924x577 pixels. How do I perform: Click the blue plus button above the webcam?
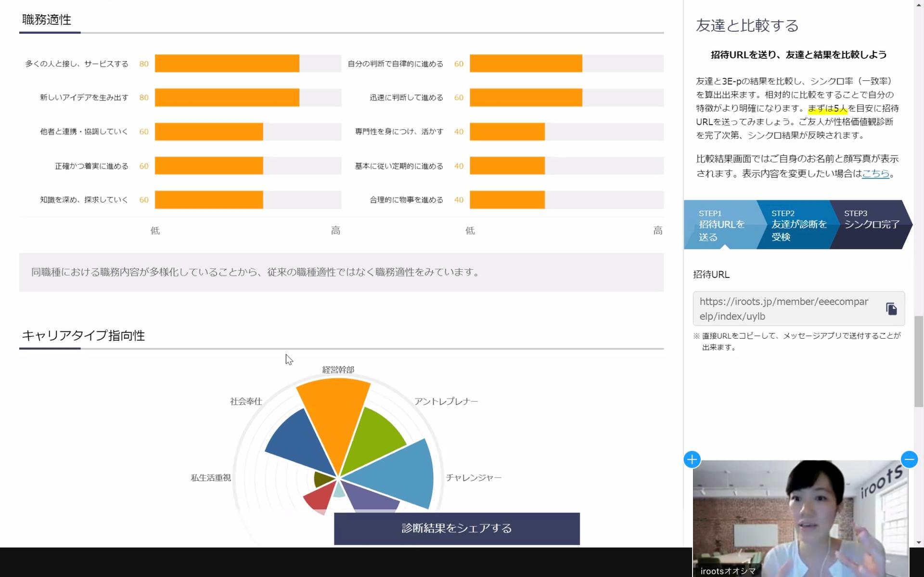(692, 459)
